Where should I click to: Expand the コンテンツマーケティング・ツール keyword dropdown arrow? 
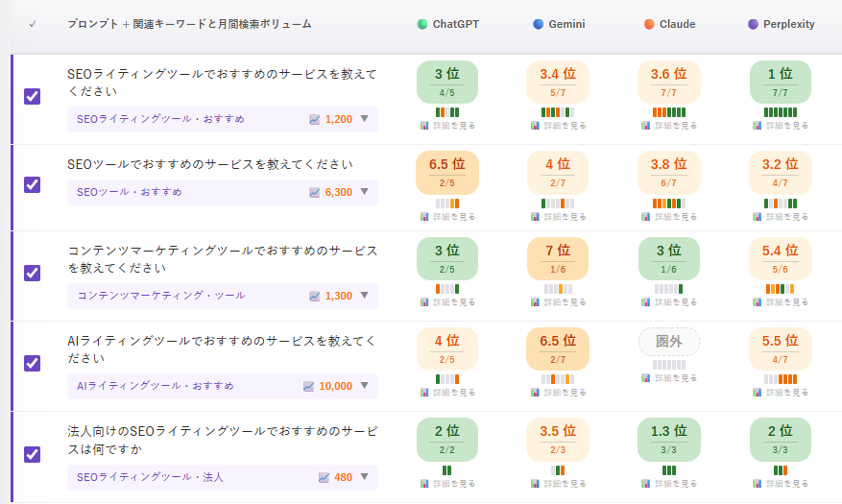365,296
